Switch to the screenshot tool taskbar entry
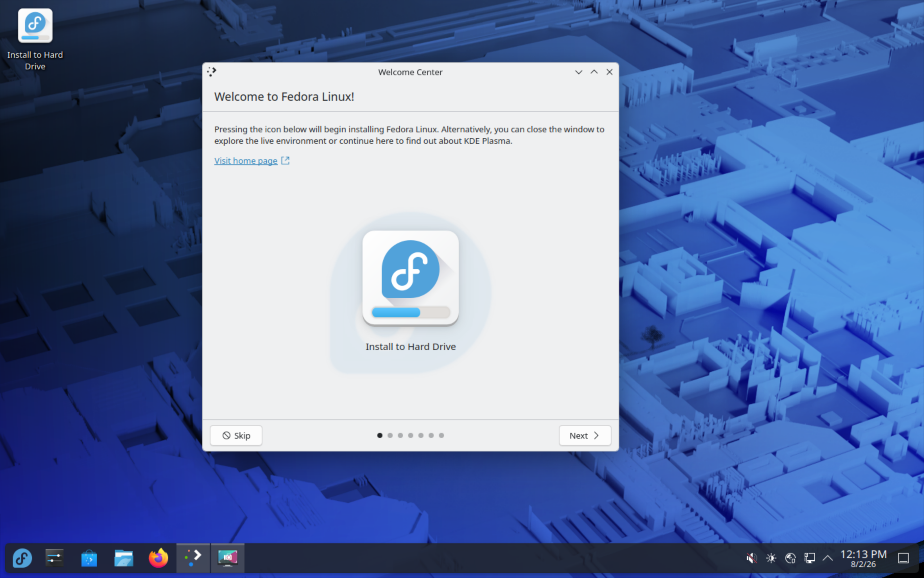This screenshot has width=924, height=578. [x=227, y=558]
